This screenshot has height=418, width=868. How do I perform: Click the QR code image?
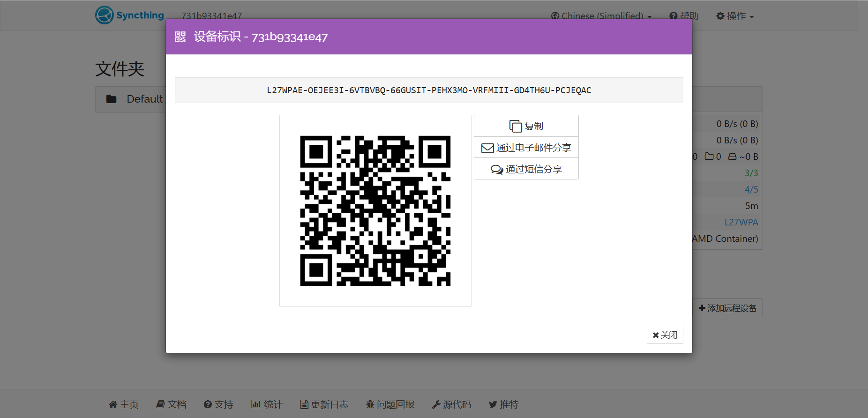pyautogui.click(x=375, y=211)
